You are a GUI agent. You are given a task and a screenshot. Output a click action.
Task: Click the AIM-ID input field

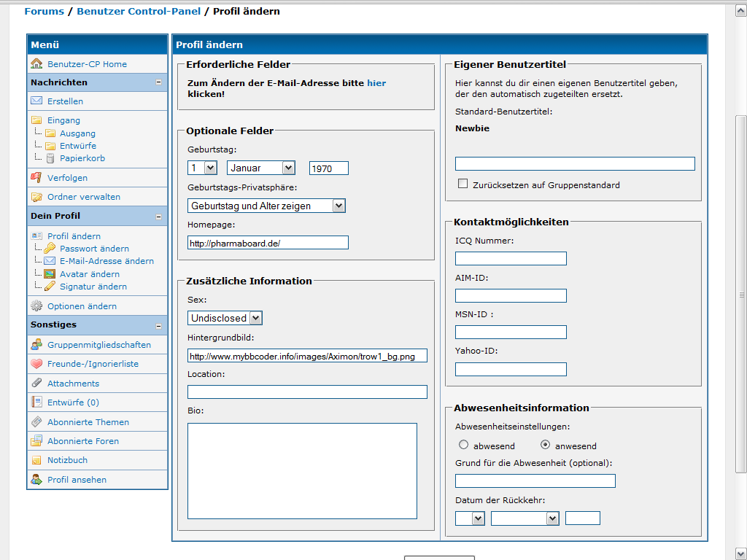pyautogui.click(x=511, y=296)
